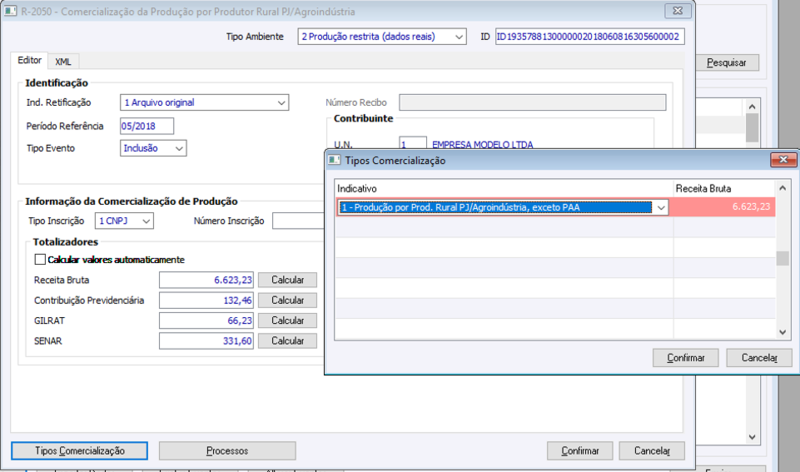Click the SENAR value field
This screenshot has height=472, width=800.
pyautogui.click(x=206, y=341)
